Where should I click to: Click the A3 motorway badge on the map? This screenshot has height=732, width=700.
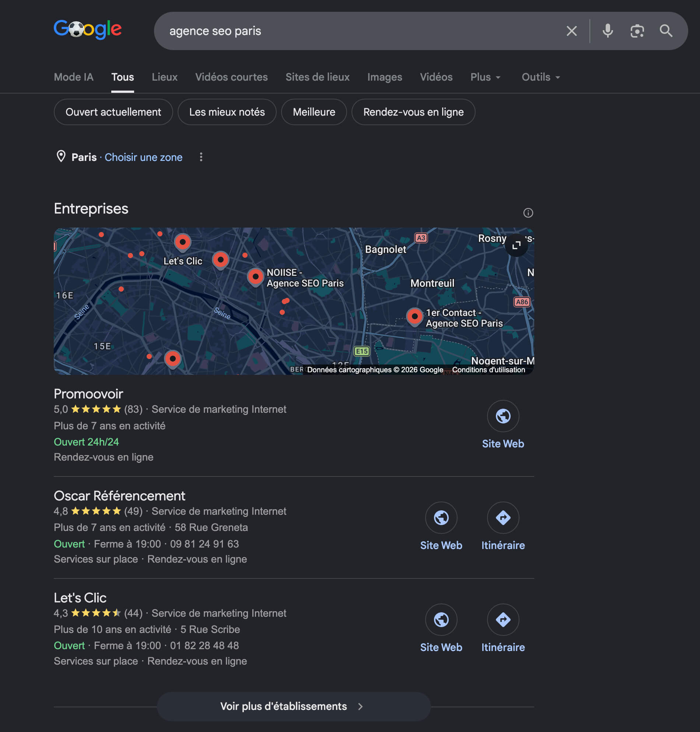(x=421, y=238)
